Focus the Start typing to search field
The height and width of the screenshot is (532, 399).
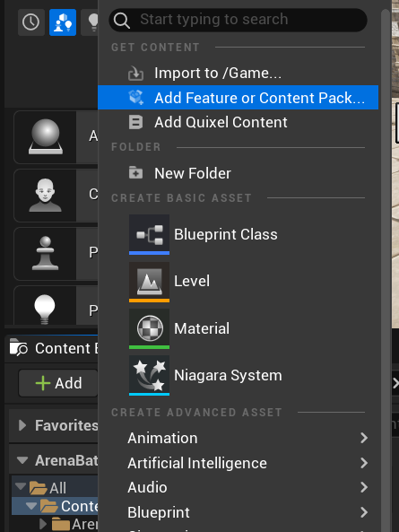(238, 20)
